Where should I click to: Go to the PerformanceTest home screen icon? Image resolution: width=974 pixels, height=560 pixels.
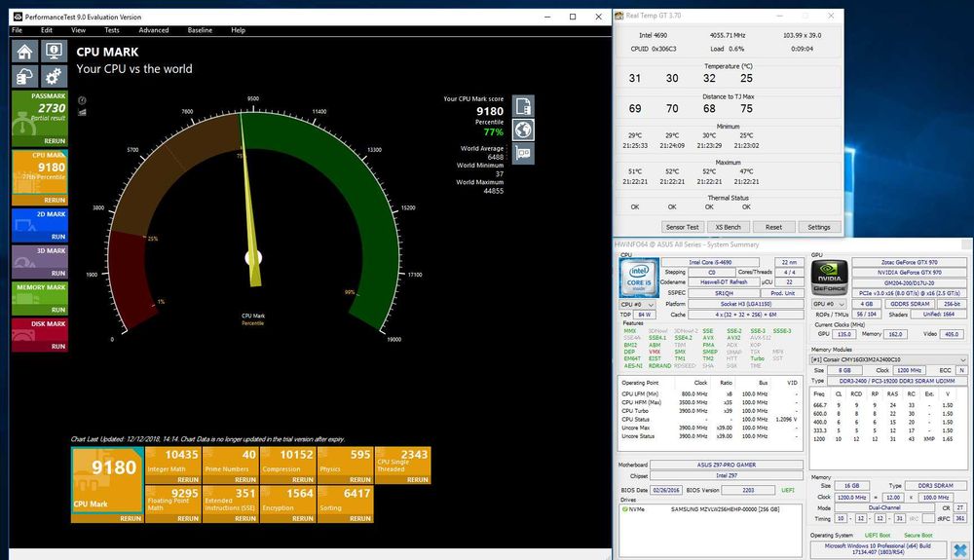(x=24, y=51)
